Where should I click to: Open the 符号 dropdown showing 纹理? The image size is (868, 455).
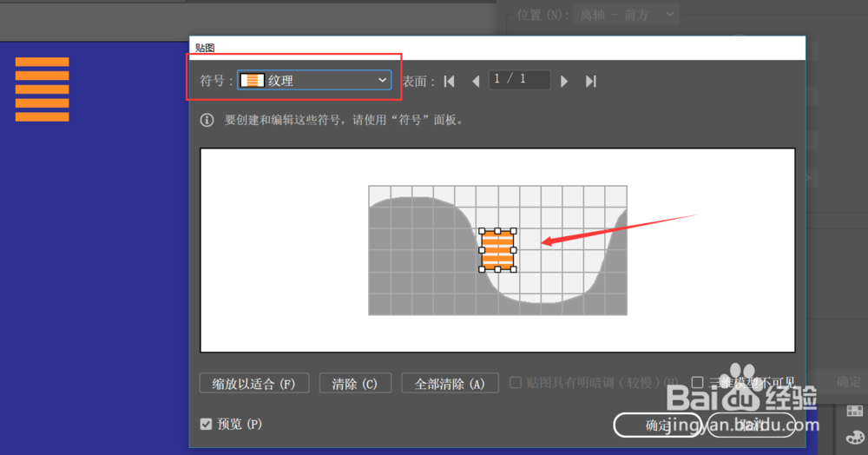tap(314, 80)
